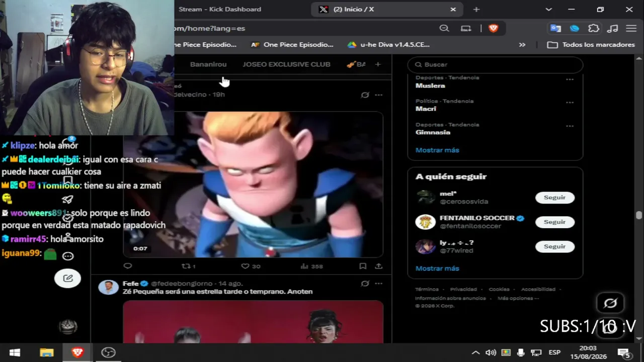
Task: Open more options for Gimnasia trend
Action: (570, 126)
